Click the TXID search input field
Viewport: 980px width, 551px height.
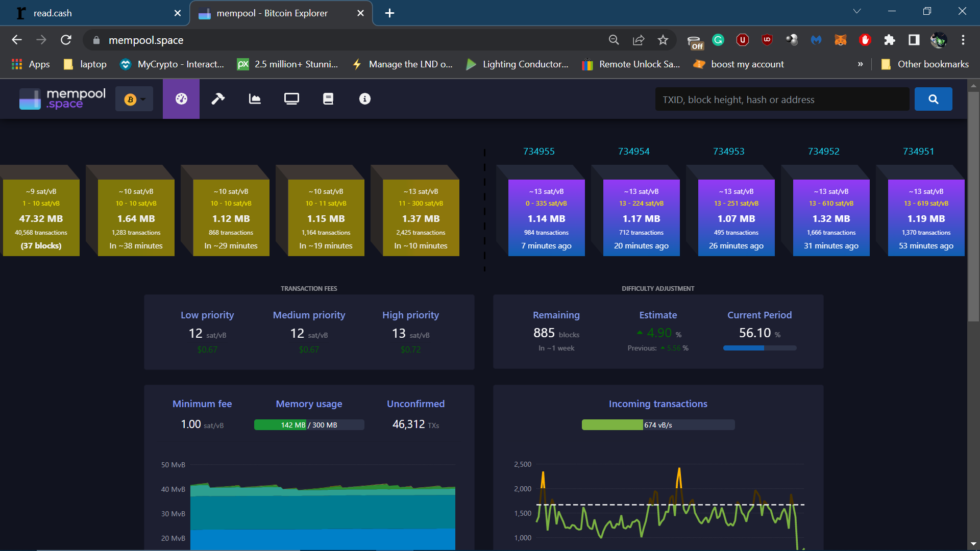(782, 99)
